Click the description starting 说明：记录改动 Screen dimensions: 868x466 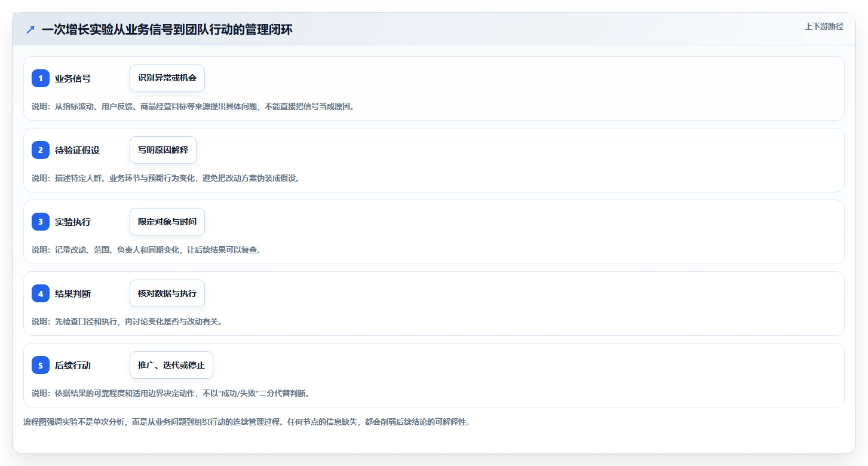[x=146, y=250]
